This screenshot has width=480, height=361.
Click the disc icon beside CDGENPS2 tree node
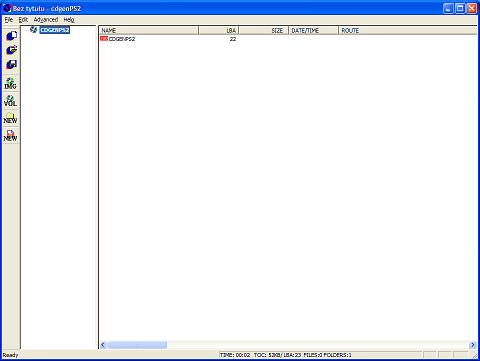pyautogui.click(x=34, y=30)
